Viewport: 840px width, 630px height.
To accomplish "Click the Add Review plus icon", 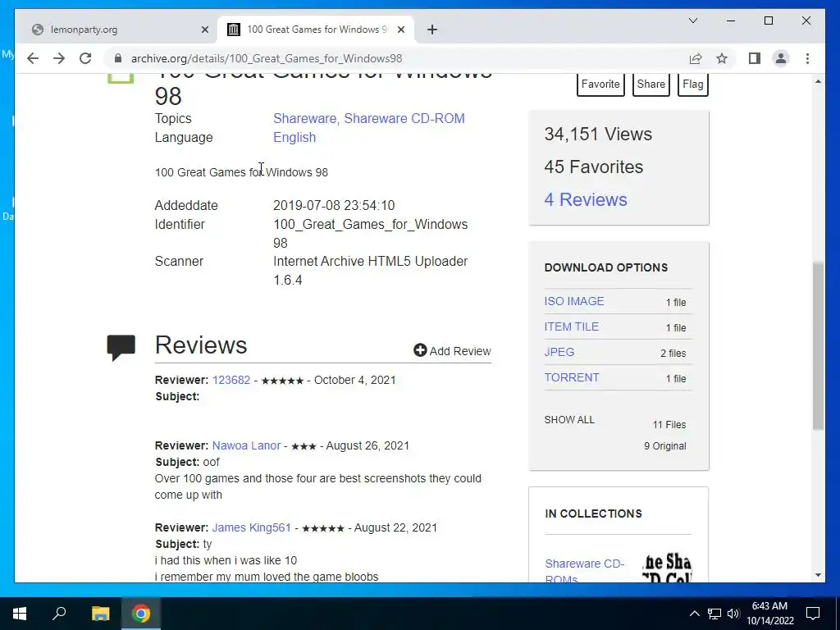I will [x=420, y=350].
